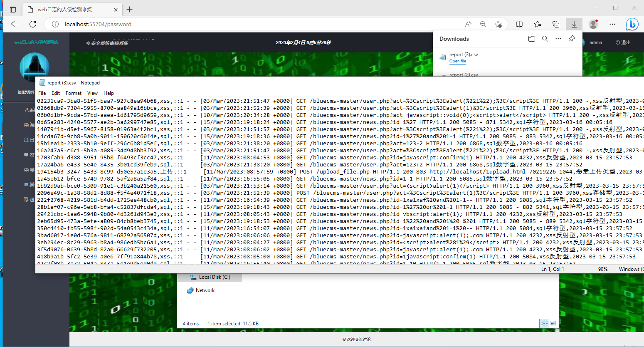
Task: Open Notepad File menu
Action: pos(42,93)
